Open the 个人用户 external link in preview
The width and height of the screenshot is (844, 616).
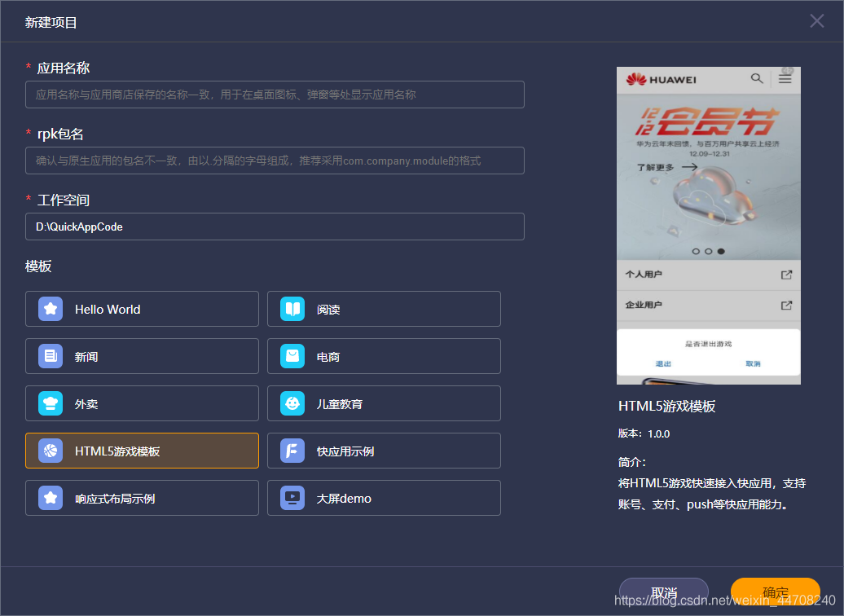(x=786, y=275)
